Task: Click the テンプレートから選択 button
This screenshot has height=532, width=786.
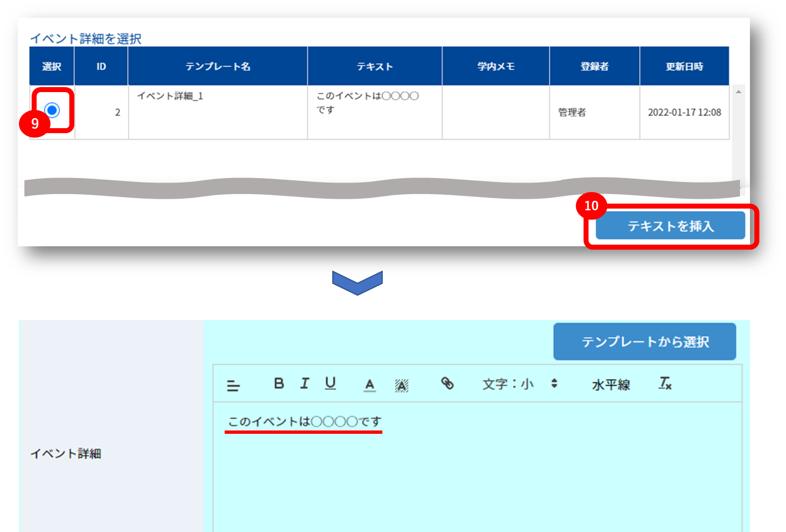Action: 645,342
